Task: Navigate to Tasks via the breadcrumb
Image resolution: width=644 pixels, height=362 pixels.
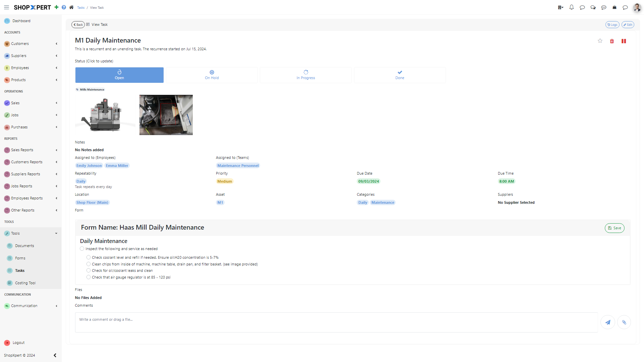Action: tap(81, 7)
